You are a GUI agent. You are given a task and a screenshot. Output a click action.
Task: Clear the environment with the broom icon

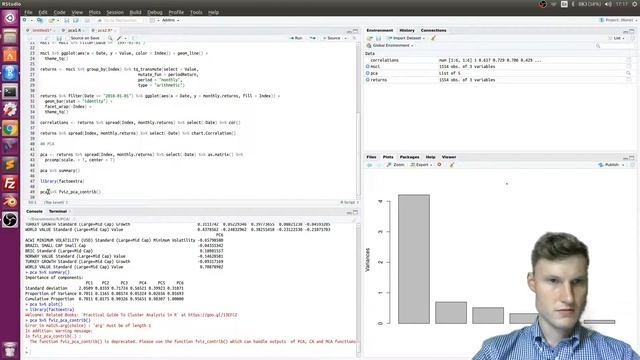tap(433, 38)
